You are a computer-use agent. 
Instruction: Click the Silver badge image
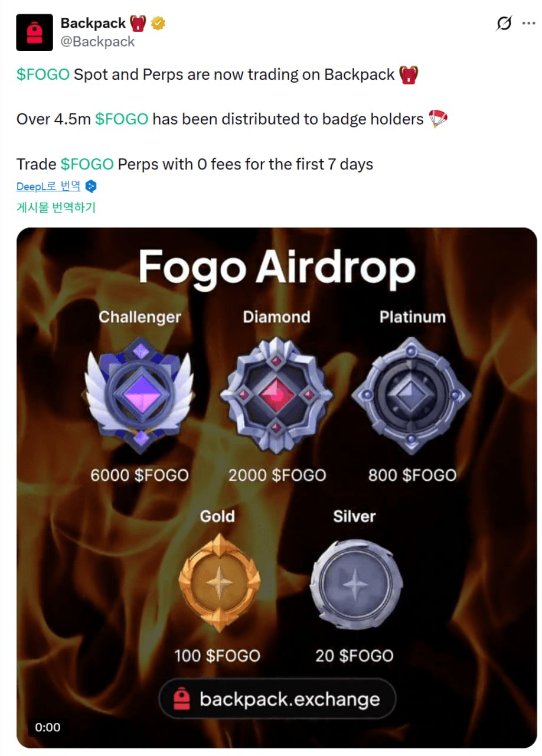[x=356, y=583]
